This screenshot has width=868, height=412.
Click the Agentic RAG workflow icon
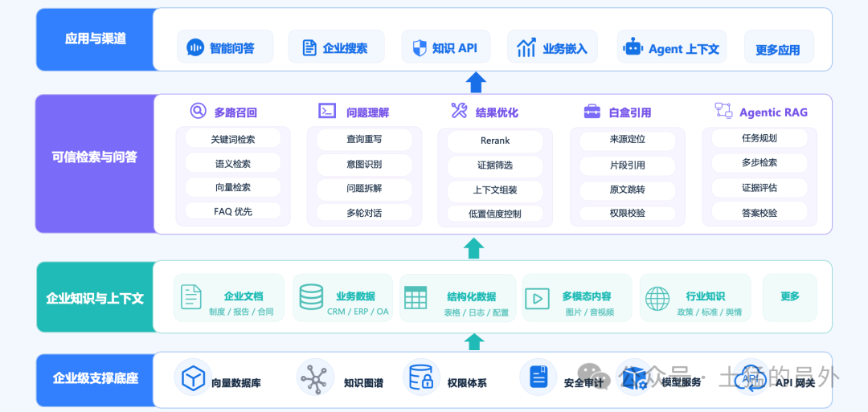click(723, 111)
